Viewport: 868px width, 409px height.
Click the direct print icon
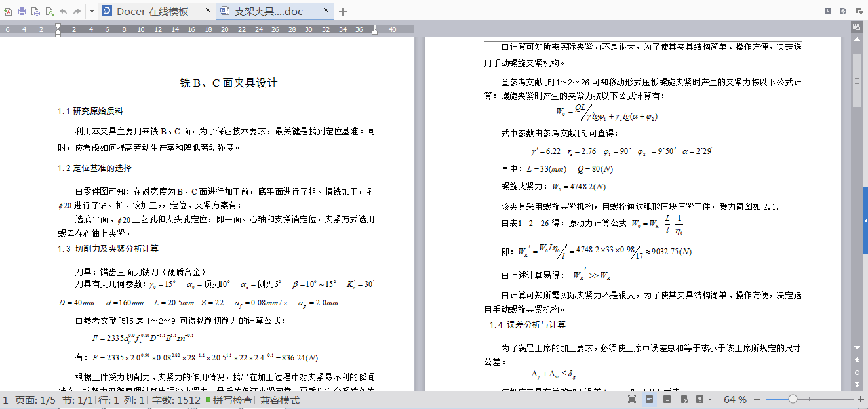pyautogui.click(x=35, y=11)
